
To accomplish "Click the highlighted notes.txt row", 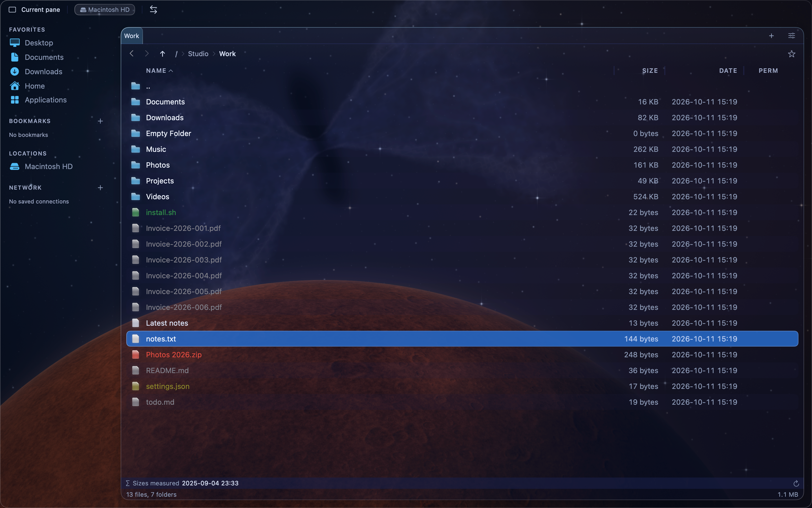I will [x=462, y=339].
